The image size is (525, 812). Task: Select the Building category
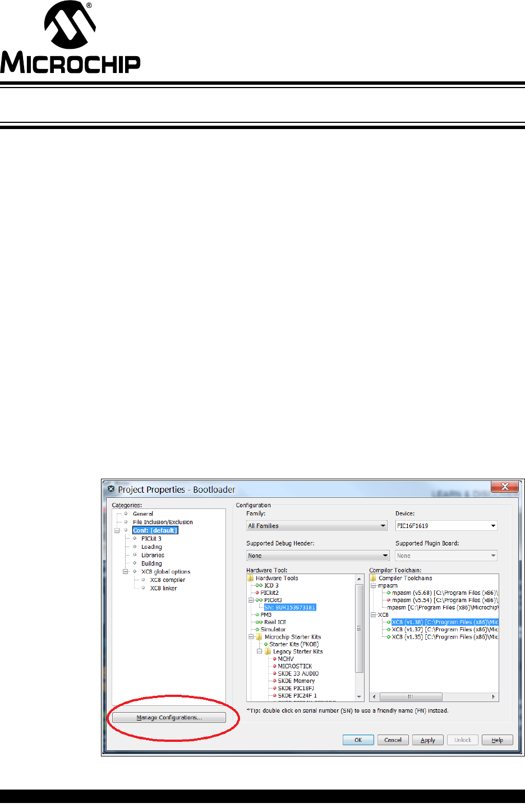151,563
